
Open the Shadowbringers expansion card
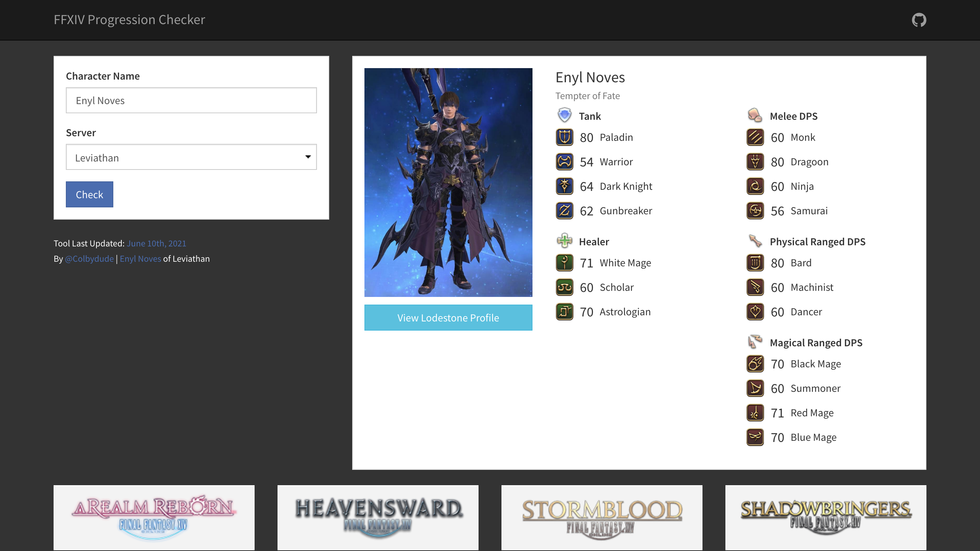pyautogui.click(x=826, y=518)
